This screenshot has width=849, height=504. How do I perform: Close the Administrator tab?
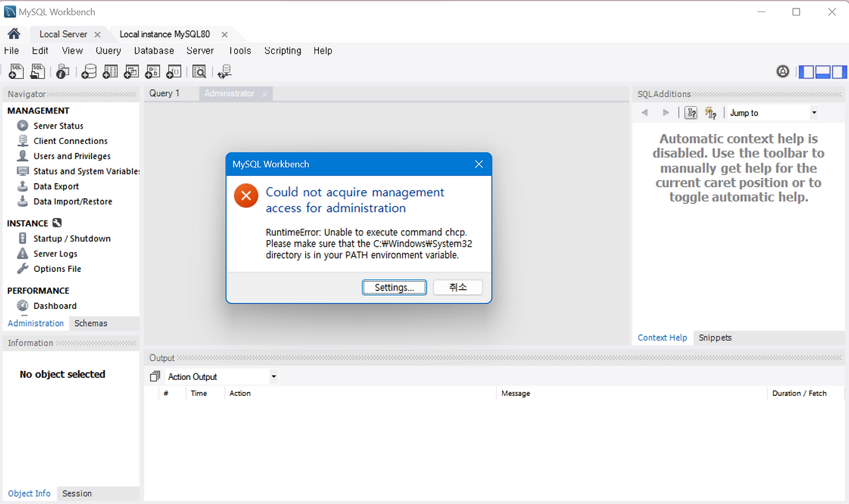click(x=265, y=94)
